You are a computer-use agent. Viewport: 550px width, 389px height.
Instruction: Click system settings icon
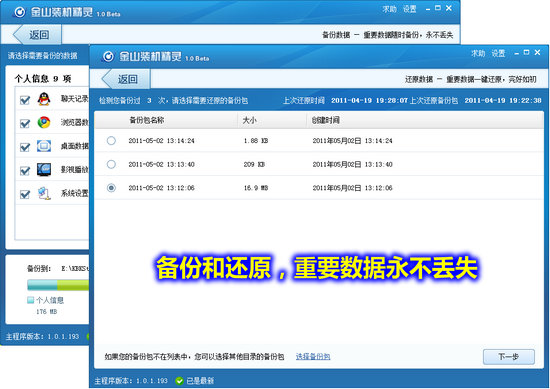pyautogui.click(x=44, y=193)
